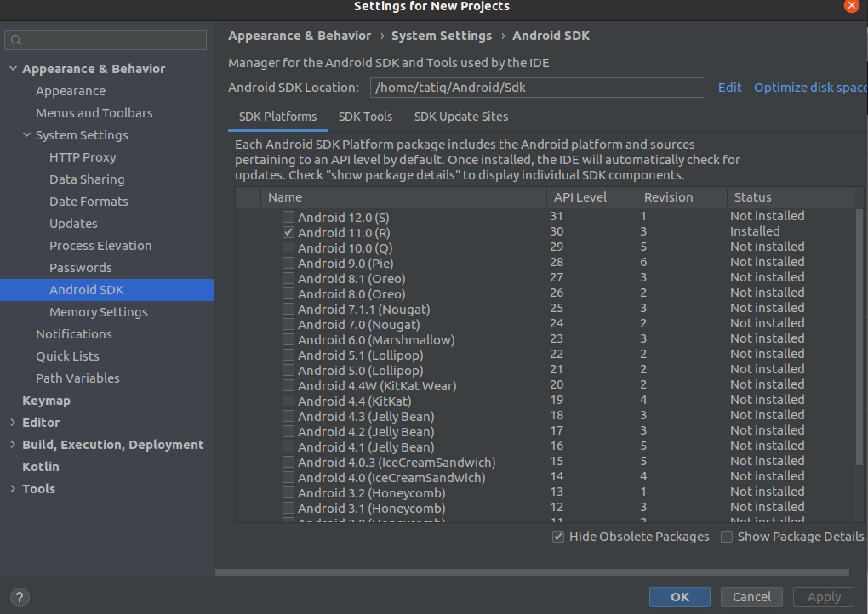Click the search magnifier in the settings search box
The image size is (868, 614).
[15, 39]
